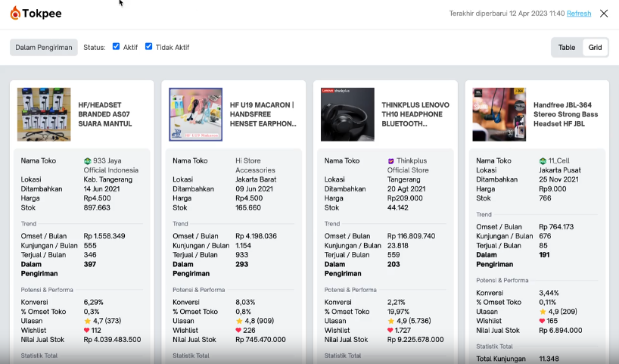
Task: Toggle the Tidak Aktif checkbox
Action: (x=148, y=47)
